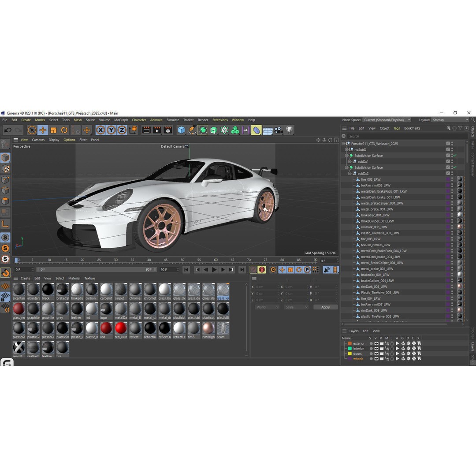Toggle Y axis lock
This screenshot has width=476, height=476.
point(111,130)
